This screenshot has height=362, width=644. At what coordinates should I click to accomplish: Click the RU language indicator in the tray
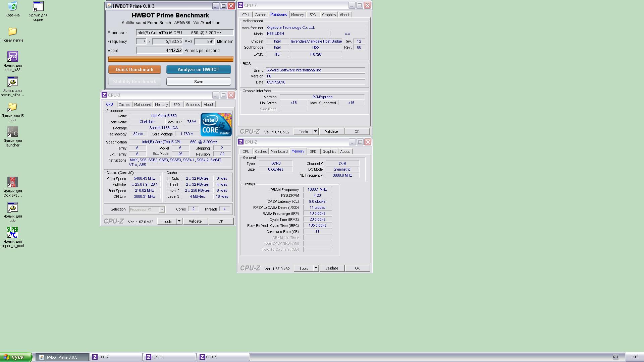tap(615, 357)
